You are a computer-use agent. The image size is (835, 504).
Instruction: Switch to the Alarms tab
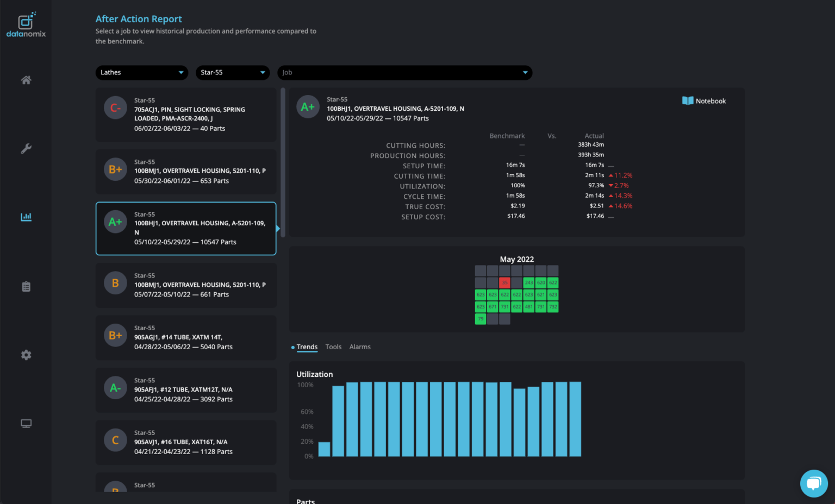pyautogui.click(x=360, y=346)
